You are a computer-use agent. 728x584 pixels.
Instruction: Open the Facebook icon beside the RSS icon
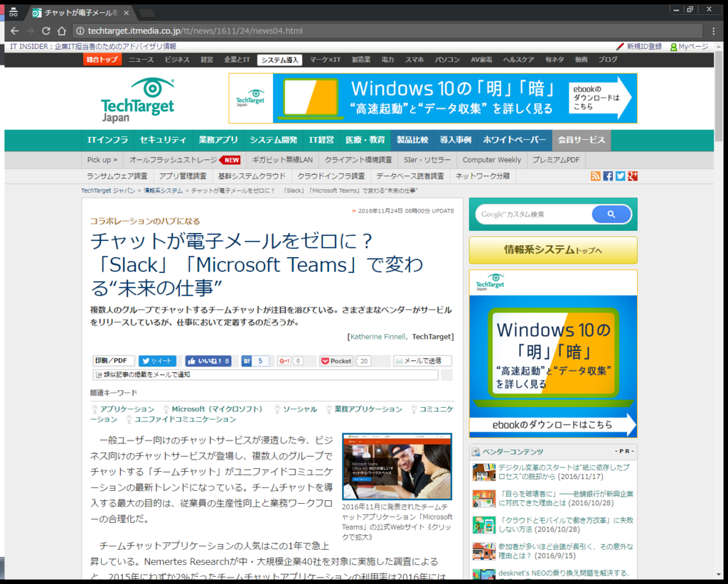click(608, 175)
